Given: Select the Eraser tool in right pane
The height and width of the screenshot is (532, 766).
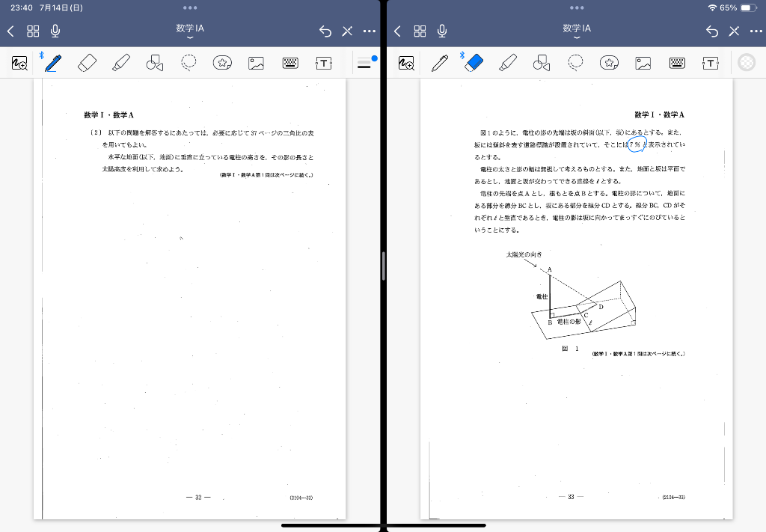Looking at the screenshot, I should click(x=474, y=63).
